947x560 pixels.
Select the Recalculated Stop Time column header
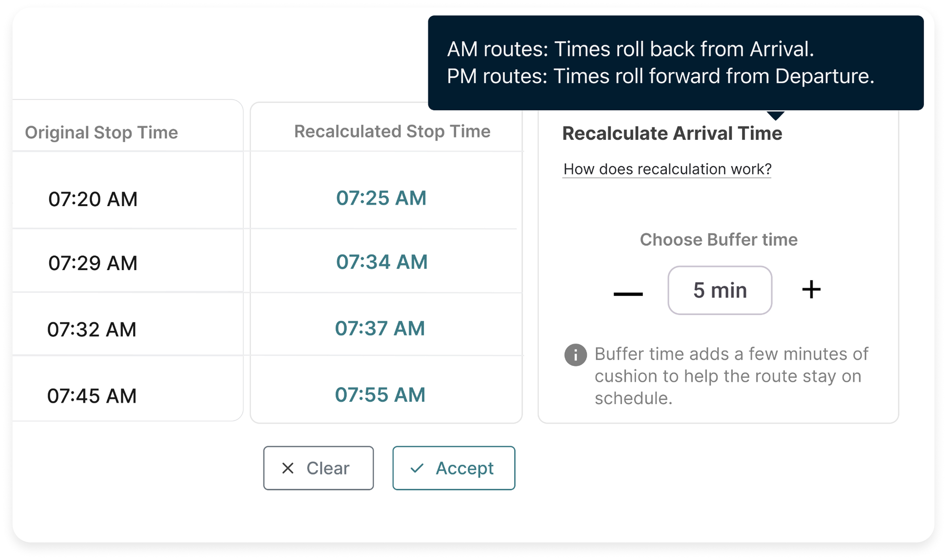(392, 131)
